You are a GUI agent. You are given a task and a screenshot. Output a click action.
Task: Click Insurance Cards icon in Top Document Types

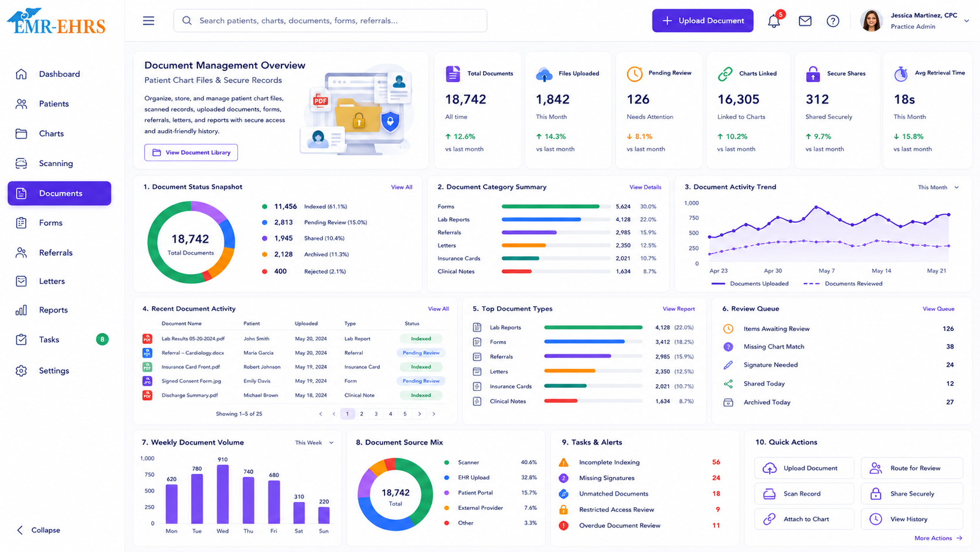[x=477, y=387]
